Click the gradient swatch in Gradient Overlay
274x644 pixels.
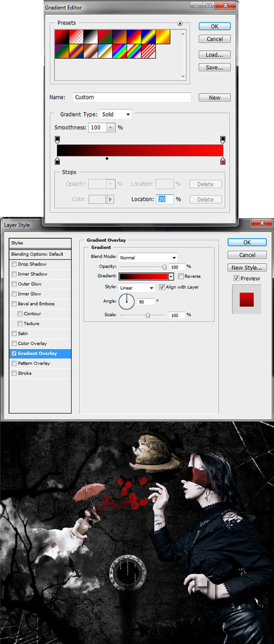(144, 277)
